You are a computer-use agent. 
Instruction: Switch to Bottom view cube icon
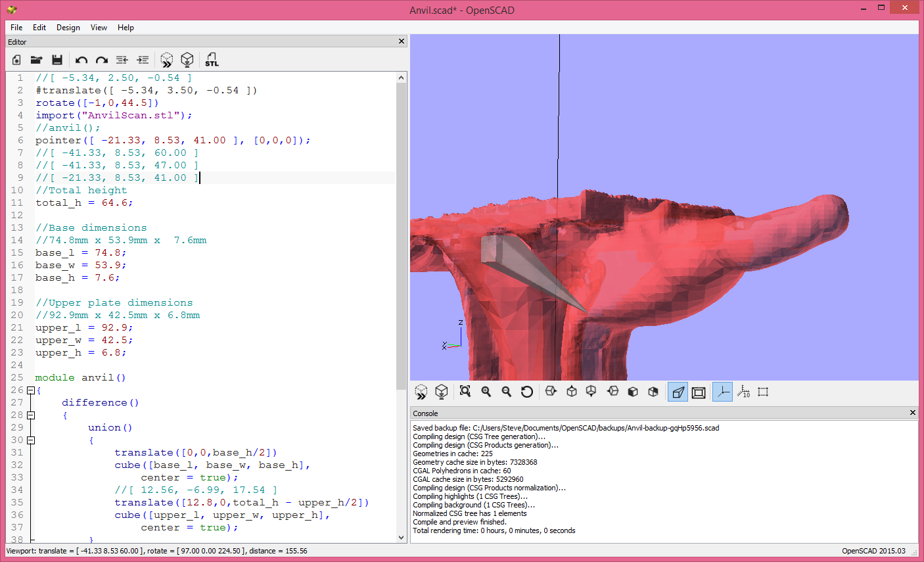tap(591, 392)
